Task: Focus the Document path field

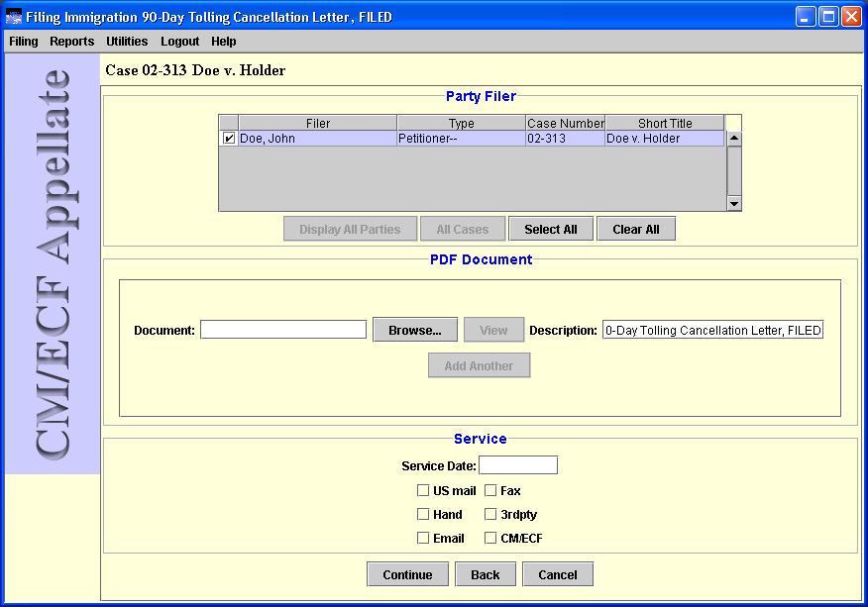Action: (x=283, y=330)
